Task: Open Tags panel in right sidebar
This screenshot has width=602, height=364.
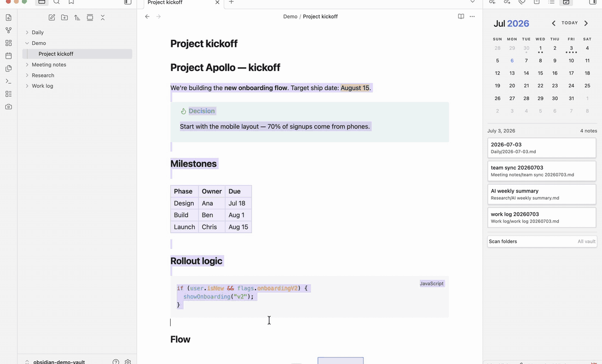Action: tap(522, 2)
